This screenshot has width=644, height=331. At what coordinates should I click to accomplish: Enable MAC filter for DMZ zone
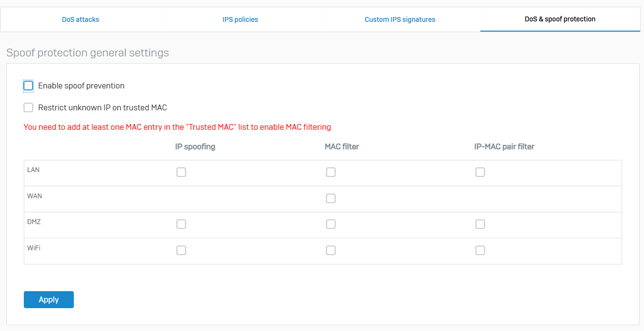(x=331, y=224)
